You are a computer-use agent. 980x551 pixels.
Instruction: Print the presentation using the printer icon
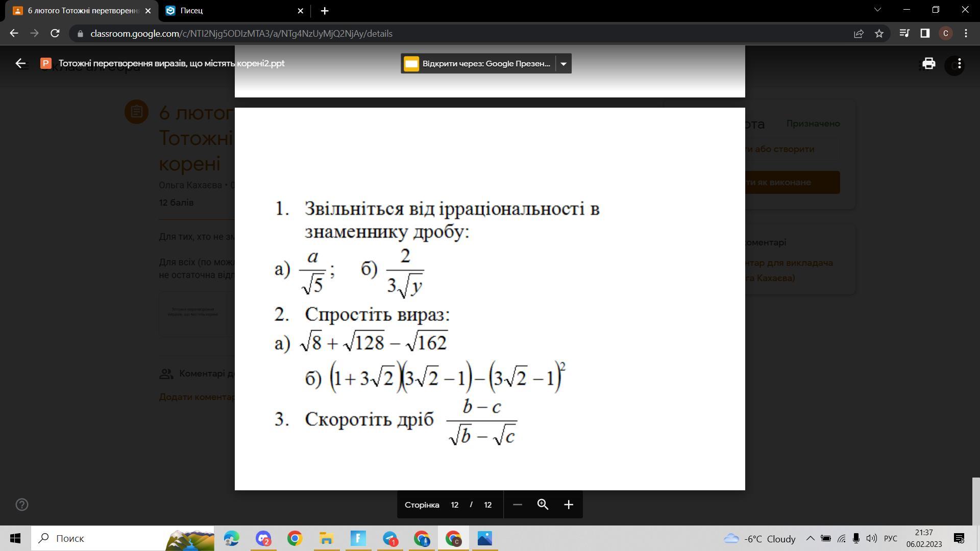[x=928, y=63]
